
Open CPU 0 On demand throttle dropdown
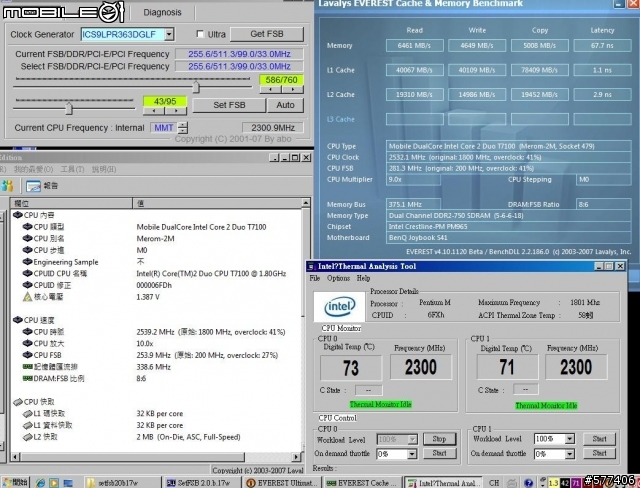coord(412,454)
